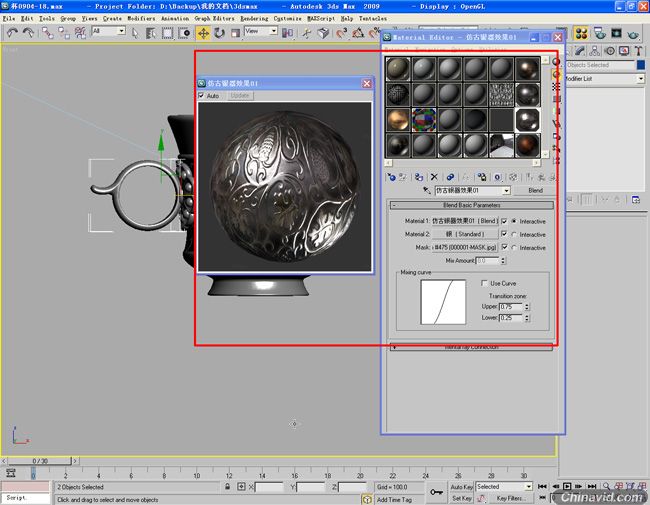This screenshot has height=505, width=650.
Task: Click Put to Library icon
Action: pos(481,177)
